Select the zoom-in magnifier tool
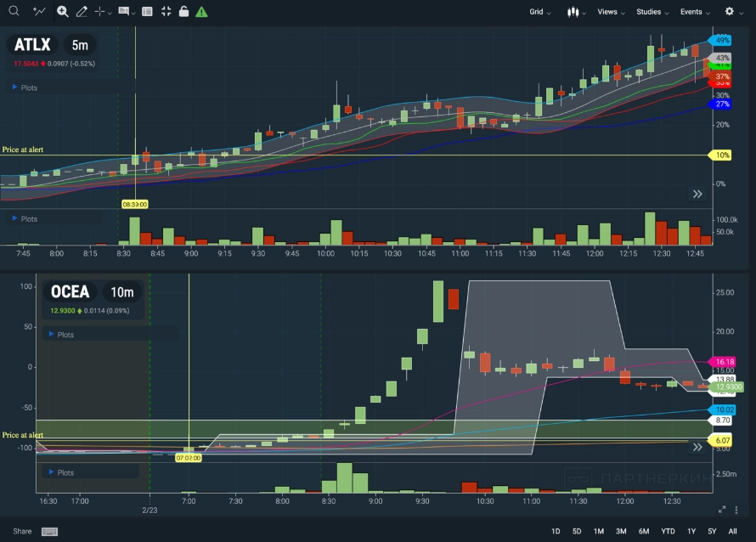The image size is (756, 542). [x=62, y=12]
